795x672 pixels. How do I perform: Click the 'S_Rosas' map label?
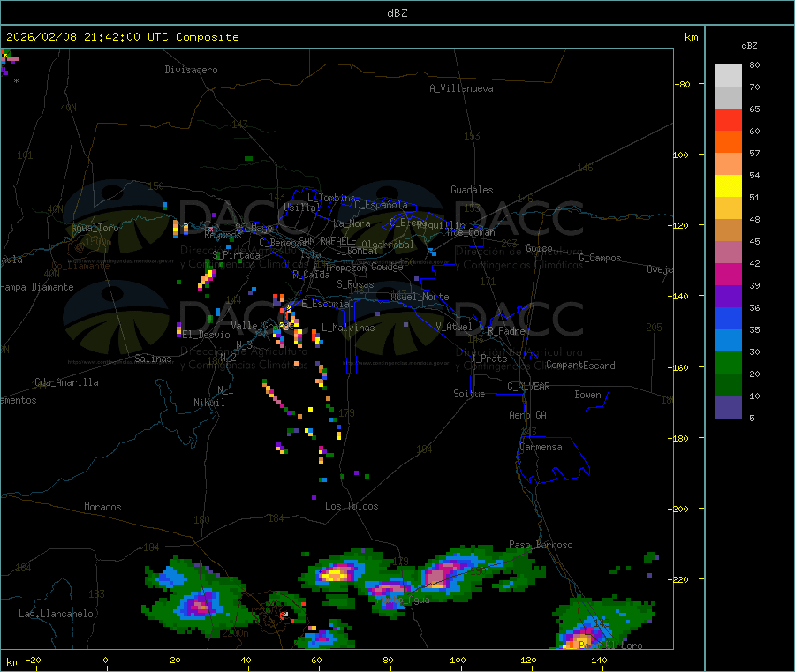tap(355, 284)
